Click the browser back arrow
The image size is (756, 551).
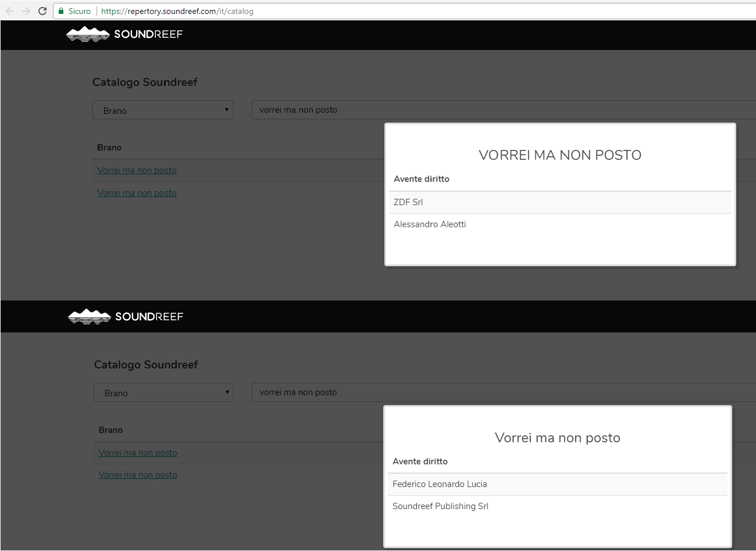10,11
